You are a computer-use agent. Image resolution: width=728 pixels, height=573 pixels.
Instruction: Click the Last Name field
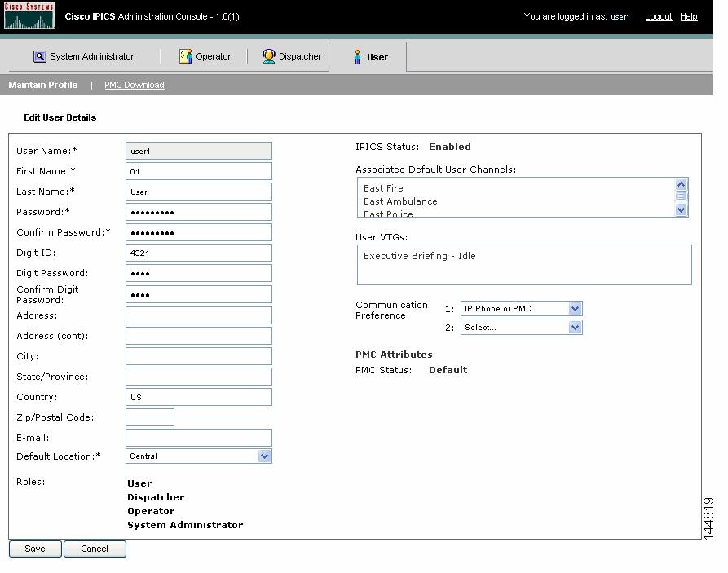(x=199, y=192)
